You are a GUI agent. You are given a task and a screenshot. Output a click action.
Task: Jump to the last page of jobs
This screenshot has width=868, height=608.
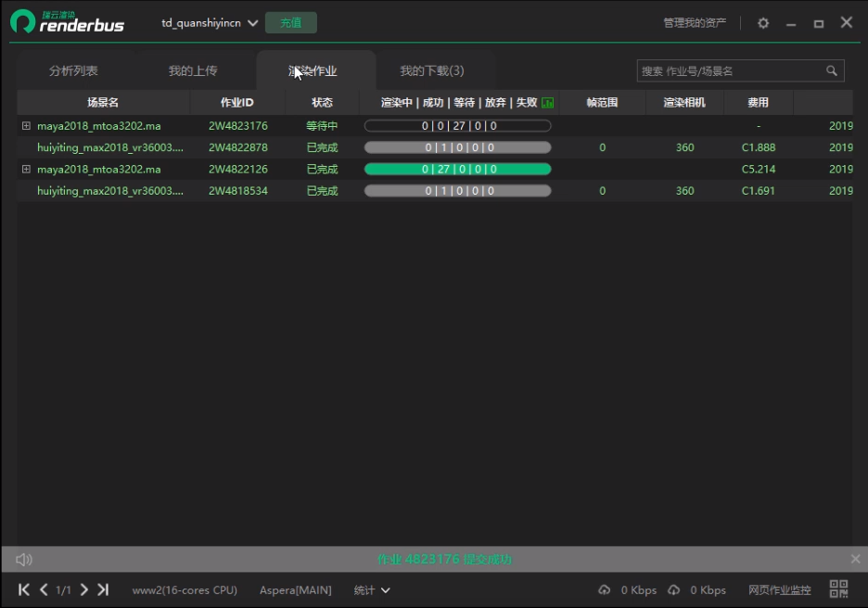click(103, 589)
